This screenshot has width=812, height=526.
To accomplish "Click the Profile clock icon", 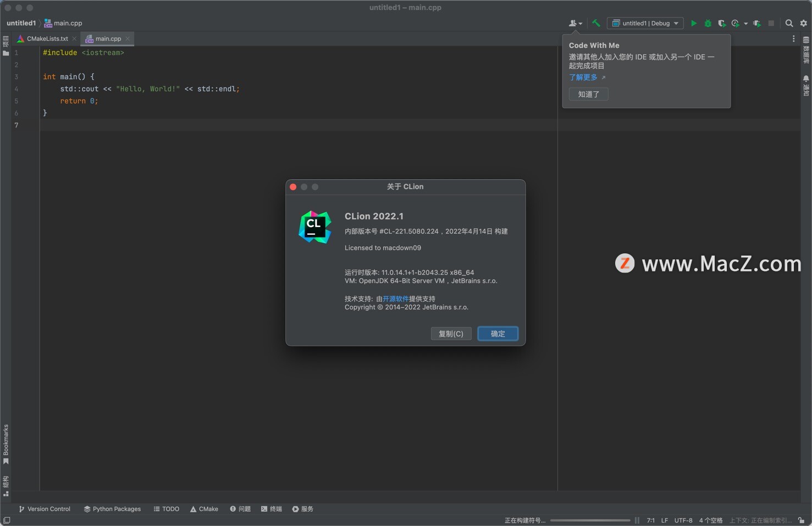I will pyautogui.click(x=736, y=23).
